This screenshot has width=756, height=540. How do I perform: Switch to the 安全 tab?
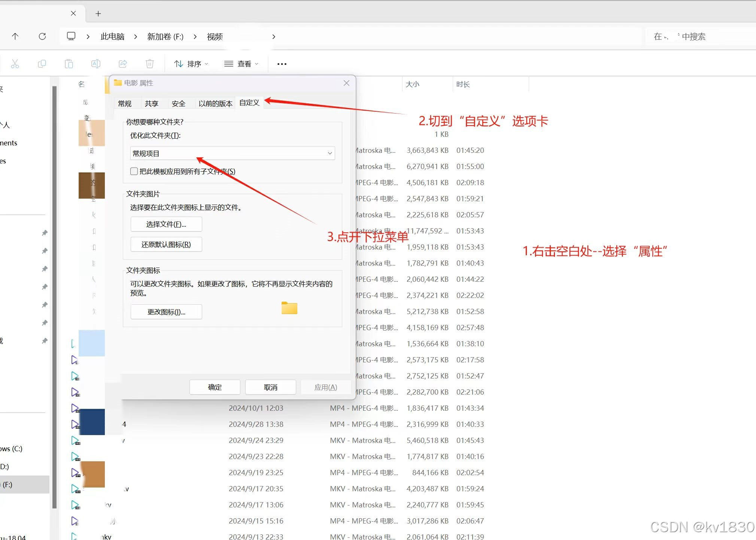(179, 103)
